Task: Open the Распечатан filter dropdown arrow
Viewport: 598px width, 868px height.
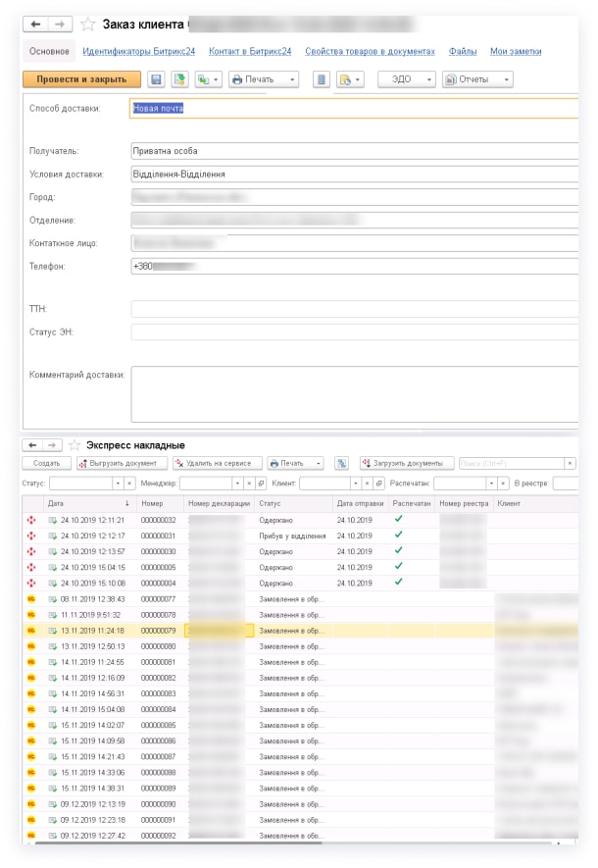Action: point(491,484)
